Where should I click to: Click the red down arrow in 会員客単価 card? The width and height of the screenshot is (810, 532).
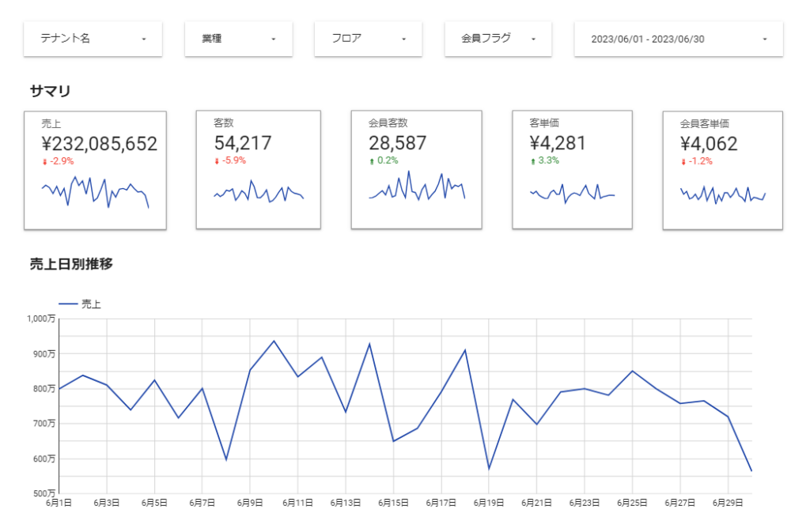683,162
